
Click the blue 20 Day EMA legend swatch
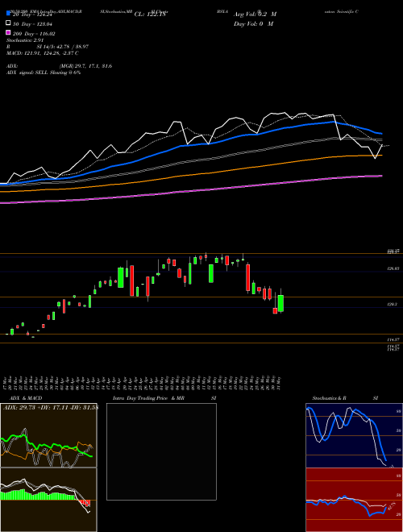pyautogui.click(x=8, y=14)
